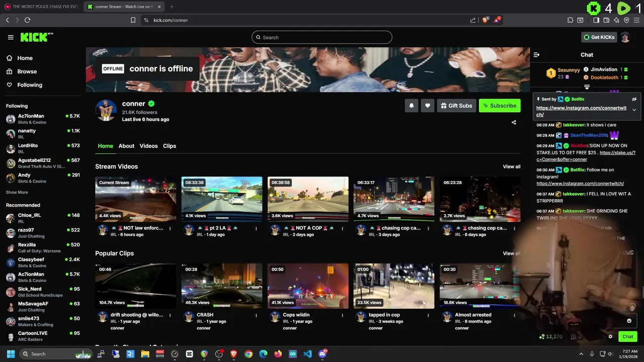Open Brave Wallet icon
Viewport: 644px width, 362px height.
[606, 20]
